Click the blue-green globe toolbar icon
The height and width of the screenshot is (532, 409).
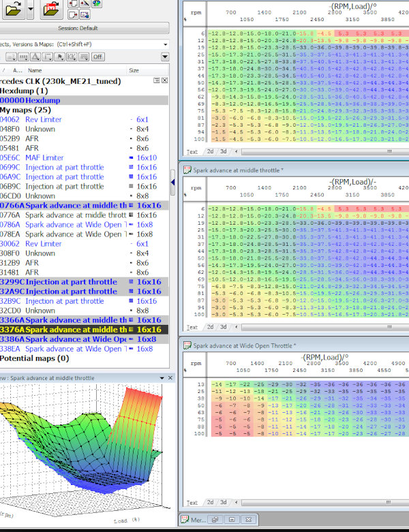click(97, 3)
